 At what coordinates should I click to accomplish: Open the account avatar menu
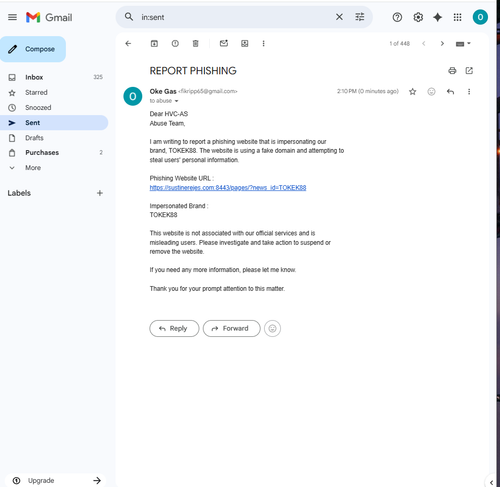(480, 17)
